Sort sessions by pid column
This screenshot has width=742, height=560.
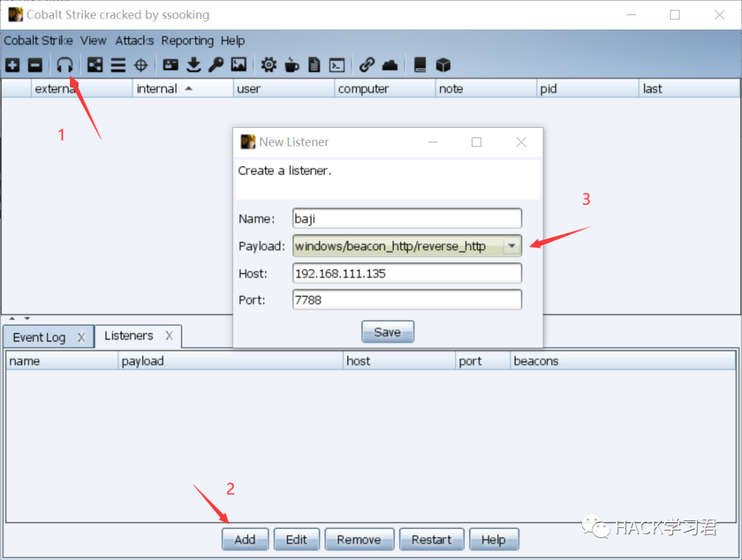587,89
